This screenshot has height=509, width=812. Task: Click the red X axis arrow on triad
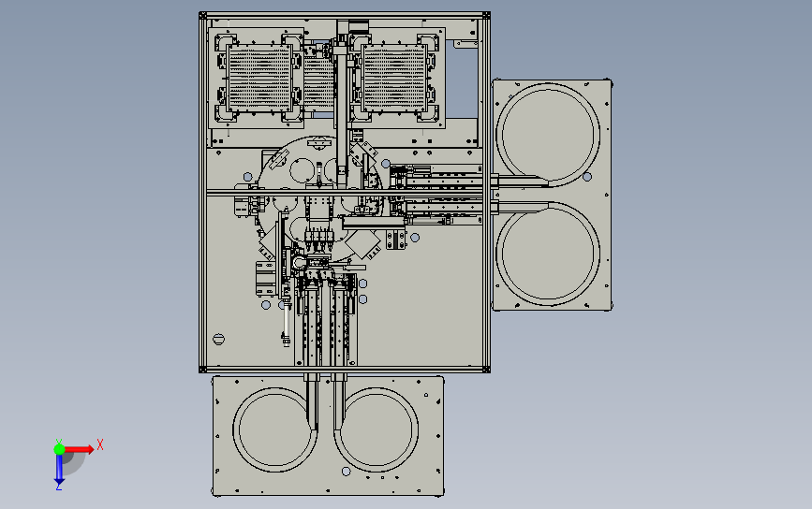79,449
